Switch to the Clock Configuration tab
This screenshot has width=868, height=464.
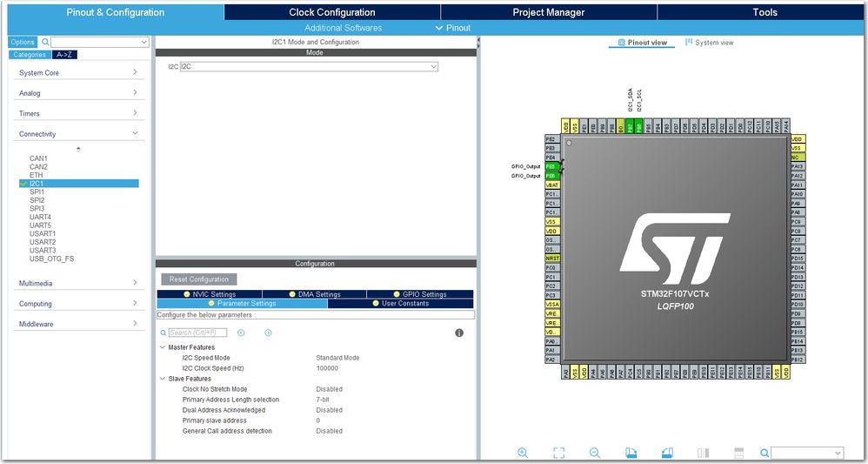(332, 12)
